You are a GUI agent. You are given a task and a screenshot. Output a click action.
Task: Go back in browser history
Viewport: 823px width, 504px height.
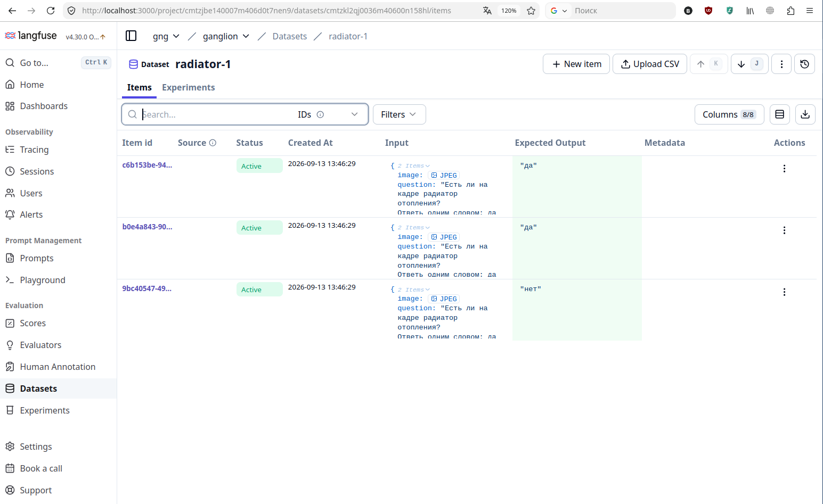(12, 11)
